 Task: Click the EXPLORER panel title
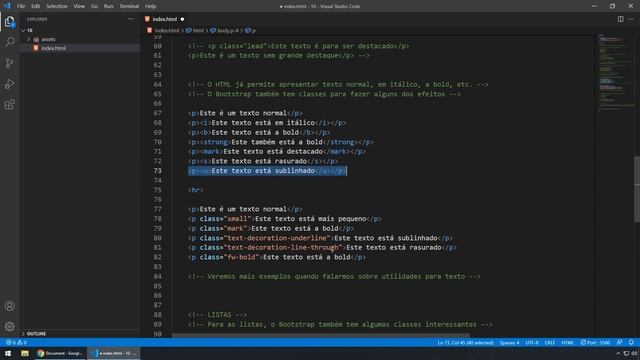click(37, 19)
